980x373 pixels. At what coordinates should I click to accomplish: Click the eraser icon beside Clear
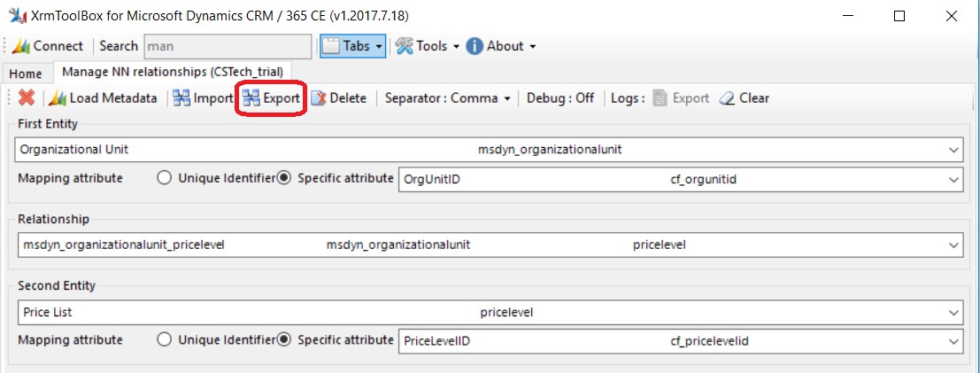point(727,98)
